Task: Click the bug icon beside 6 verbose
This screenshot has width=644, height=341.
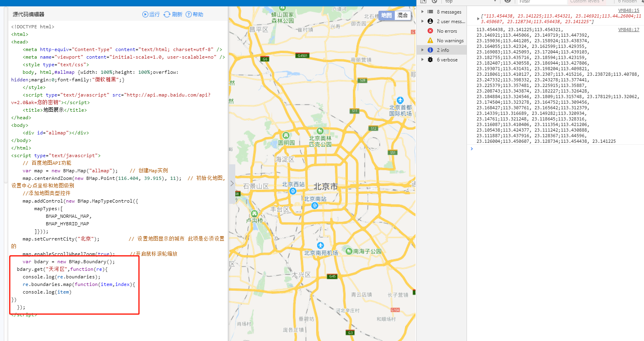Action: 430,59
